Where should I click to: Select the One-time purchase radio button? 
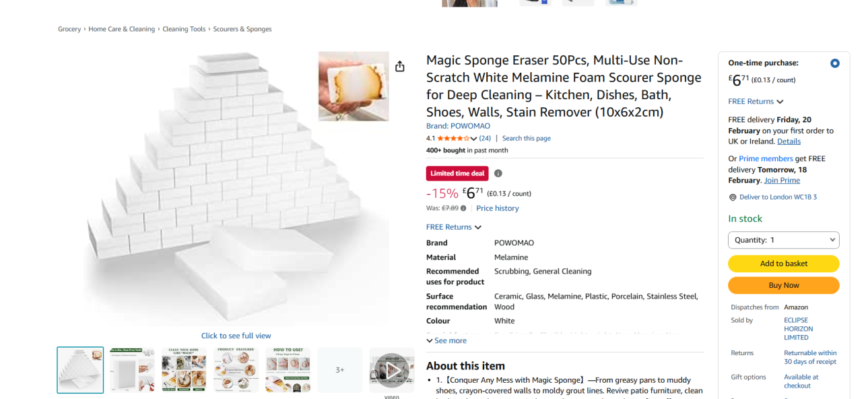[834, 63]
